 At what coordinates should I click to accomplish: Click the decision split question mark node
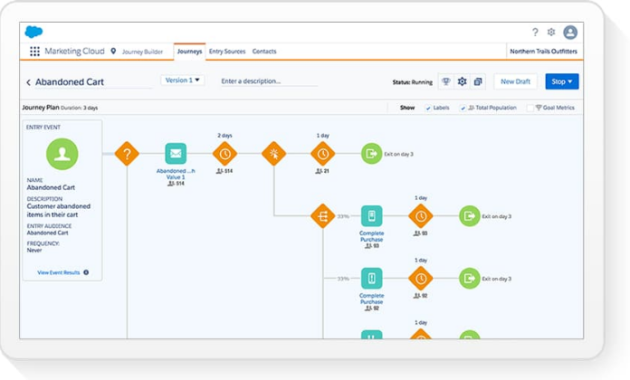click(127, 154)
